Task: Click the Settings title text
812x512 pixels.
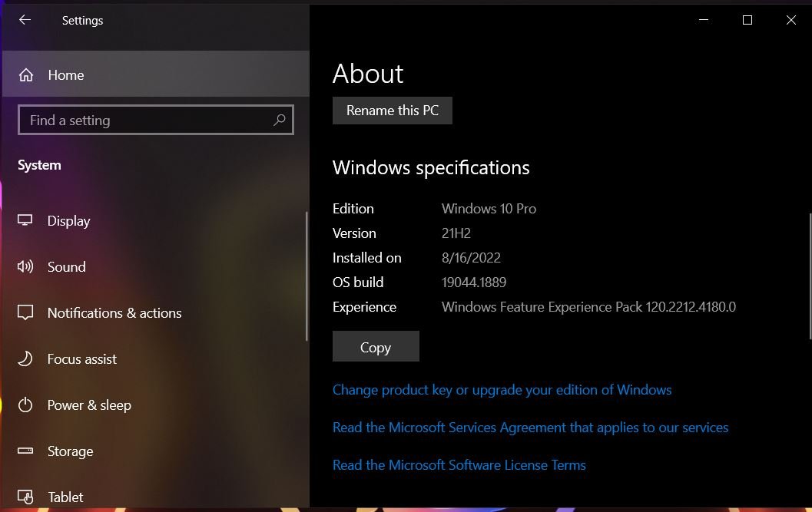Action: click(82, 21)
